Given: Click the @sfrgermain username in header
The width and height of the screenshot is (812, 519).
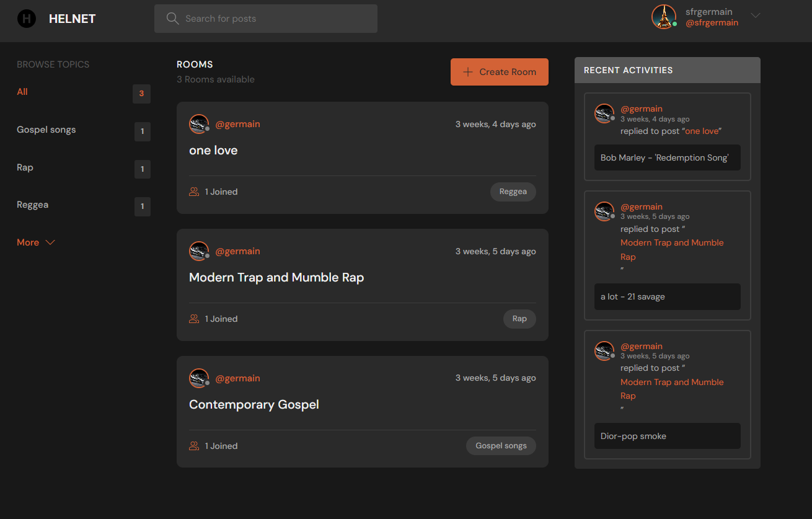Looking at the screenshot, I should (712, 23).
